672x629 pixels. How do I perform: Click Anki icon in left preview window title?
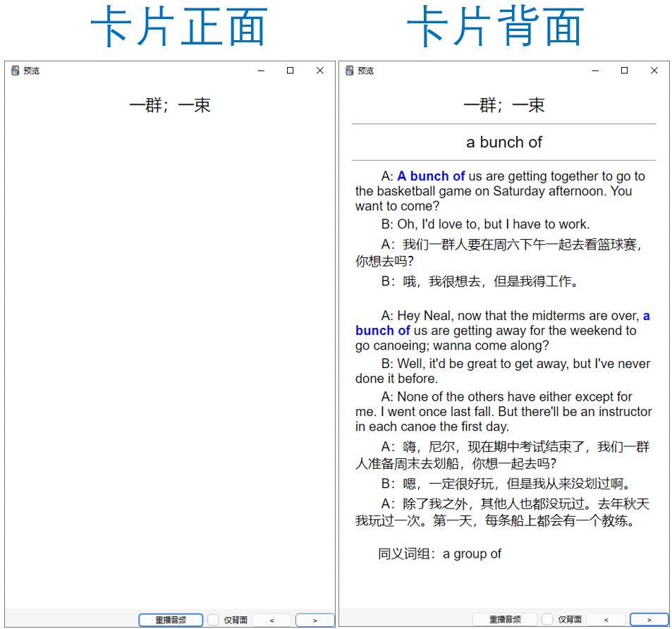[x=16, y=71]
